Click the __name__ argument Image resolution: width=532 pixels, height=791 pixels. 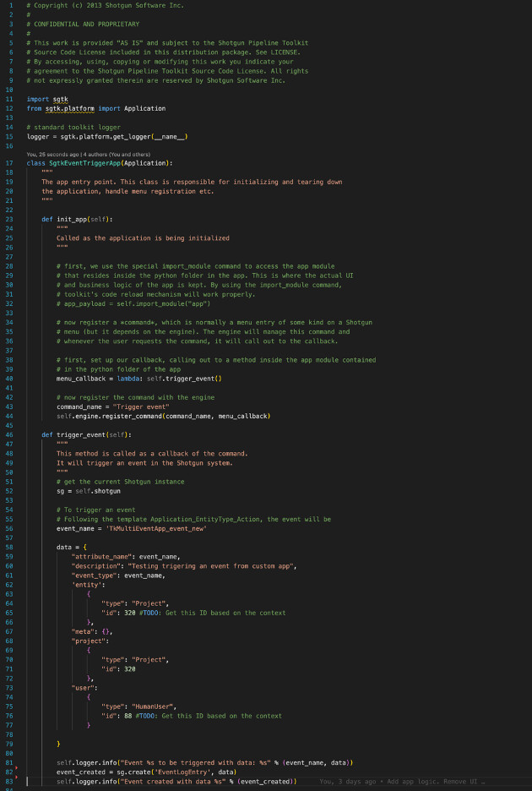click(170, 137)
